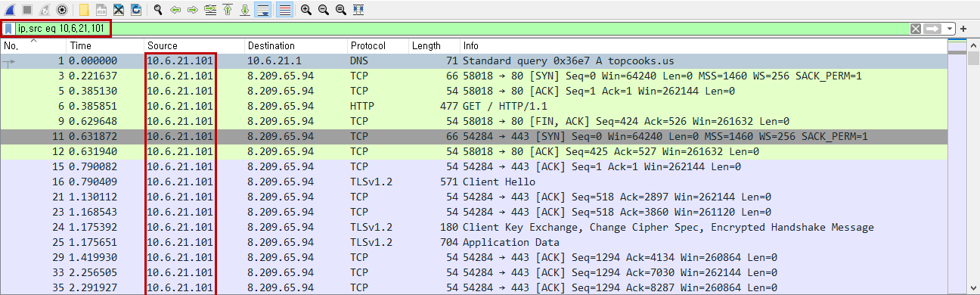980x295 pixels.
Task: Zoom out the packet text
Action: click(324, 10)
